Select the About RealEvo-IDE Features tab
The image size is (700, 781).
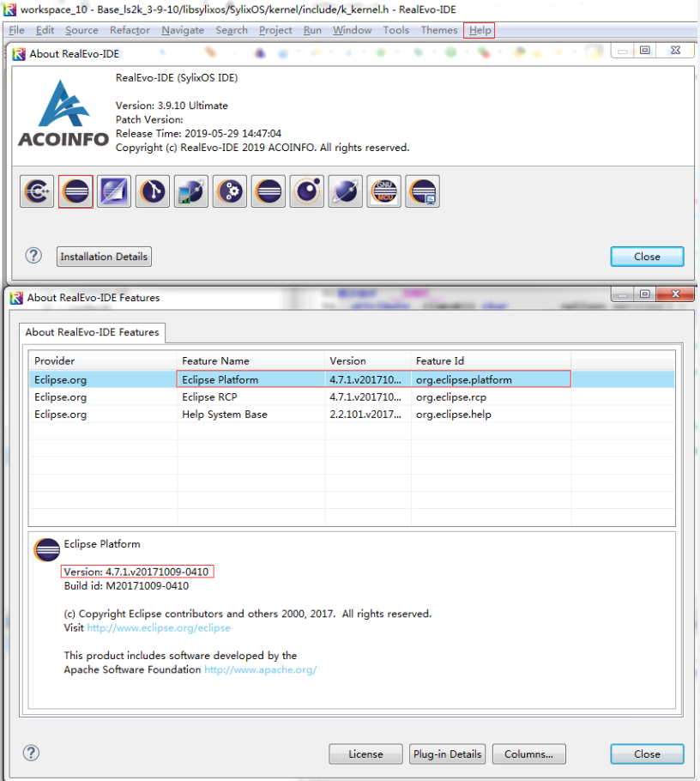pyautogui.click(x=92, y=332)
